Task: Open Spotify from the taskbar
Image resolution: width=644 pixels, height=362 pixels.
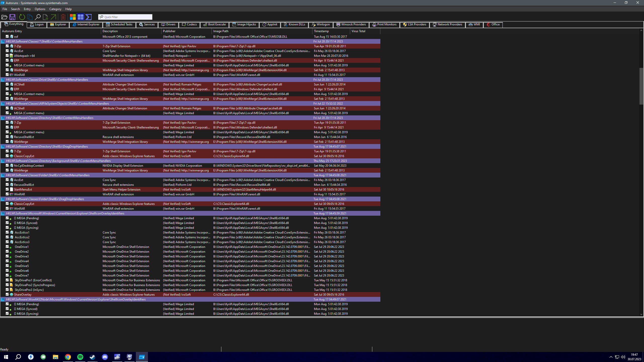Action: pos(80,357)
